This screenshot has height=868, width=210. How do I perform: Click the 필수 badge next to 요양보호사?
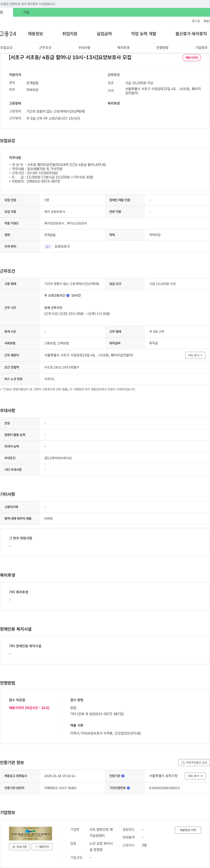click(48, 247)
